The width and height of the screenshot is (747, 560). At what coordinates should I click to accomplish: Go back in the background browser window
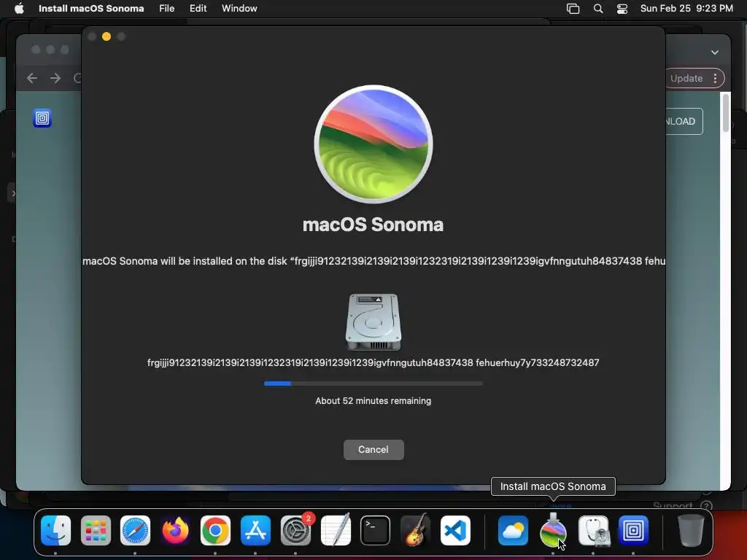coord(32,77)
